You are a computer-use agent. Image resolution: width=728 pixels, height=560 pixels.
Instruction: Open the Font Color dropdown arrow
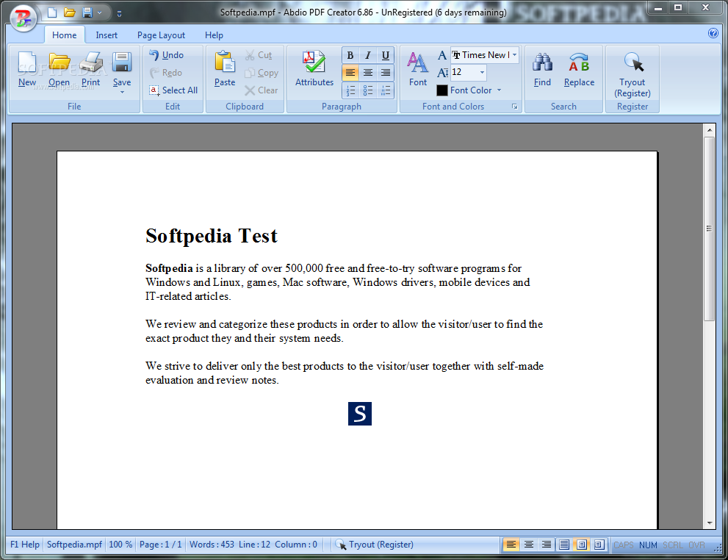coord(499,90)
